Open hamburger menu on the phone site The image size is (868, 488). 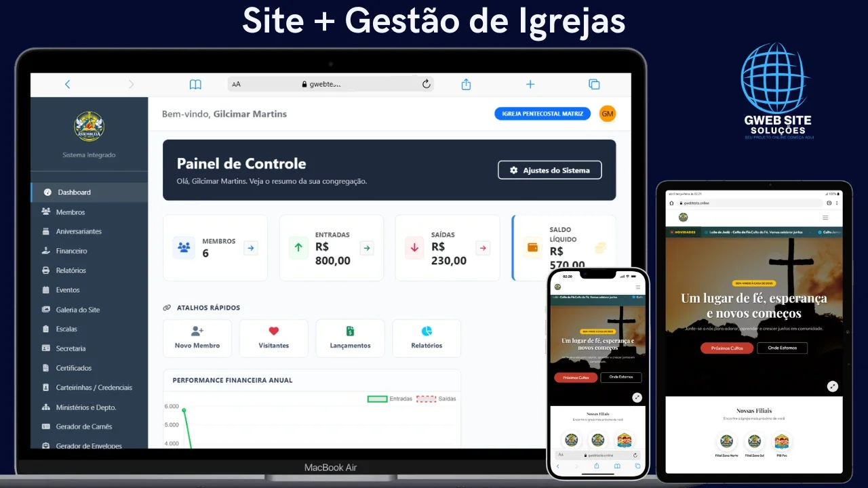click(637, 287)
